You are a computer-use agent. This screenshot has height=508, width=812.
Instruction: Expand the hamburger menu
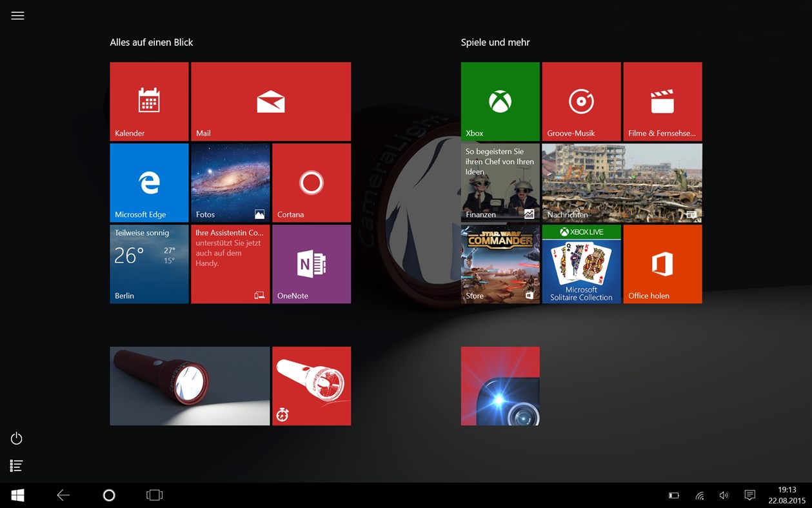click(17, 15)
